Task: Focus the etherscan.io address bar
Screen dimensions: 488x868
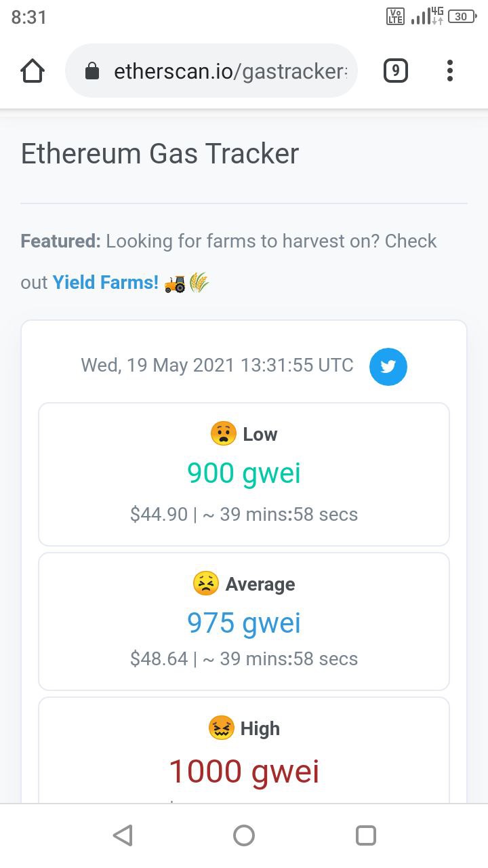Action: pyautogui.click(x=211, y=71)
